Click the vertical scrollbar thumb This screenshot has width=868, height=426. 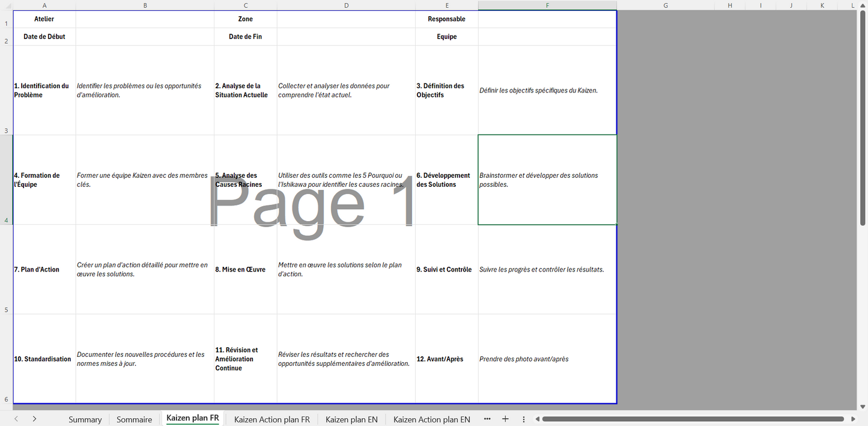(x=863, y=120)
